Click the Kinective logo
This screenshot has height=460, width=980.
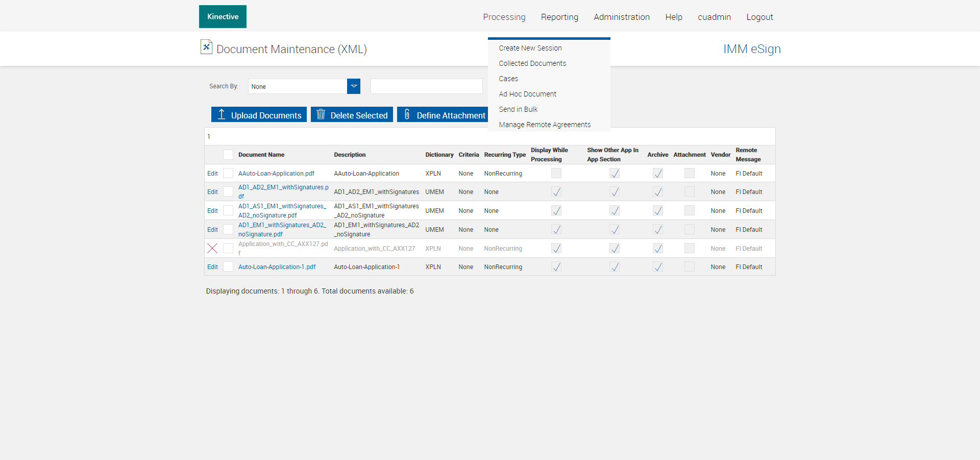223,17
